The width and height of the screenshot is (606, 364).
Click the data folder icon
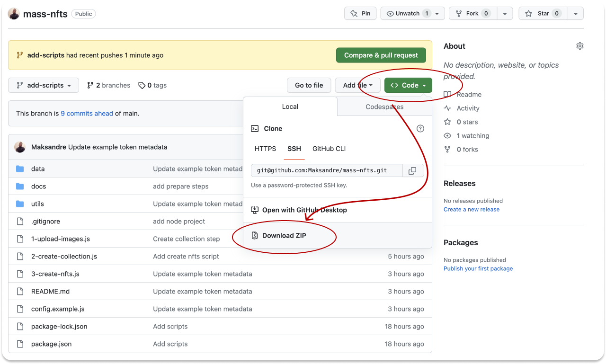(x=20, y=169)
